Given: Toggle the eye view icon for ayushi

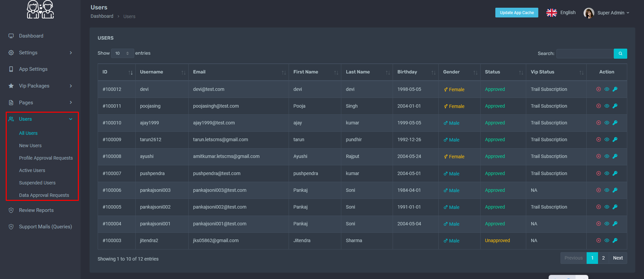Looking at the screenshot, I should [x=607, y=156].
